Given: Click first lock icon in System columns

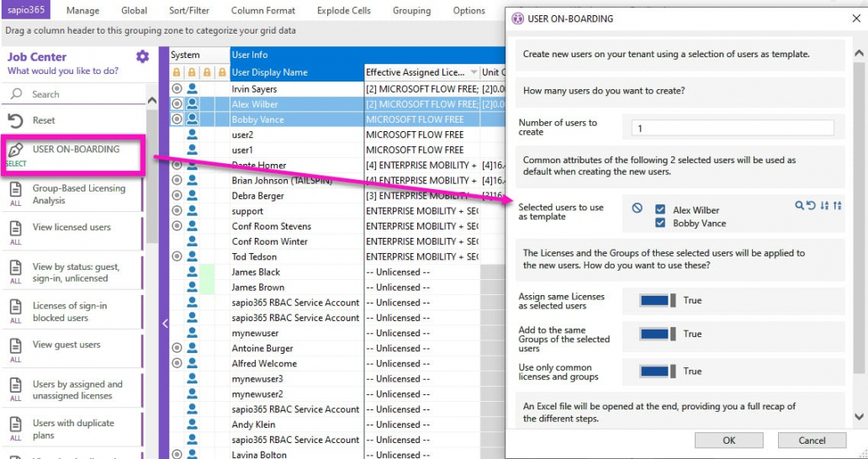Looking at the screenshot, I should tap(177, 72).
